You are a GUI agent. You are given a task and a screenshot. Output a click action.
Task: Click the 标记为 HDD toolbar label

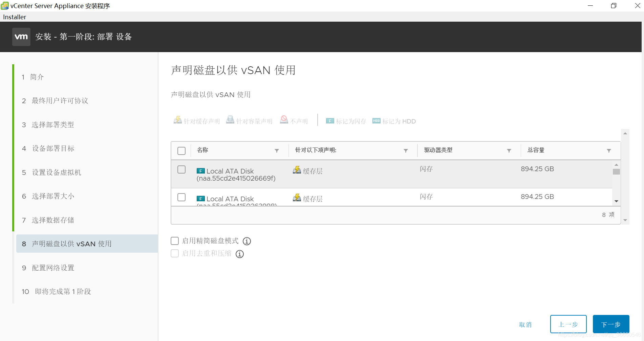(x=399, y=121)
